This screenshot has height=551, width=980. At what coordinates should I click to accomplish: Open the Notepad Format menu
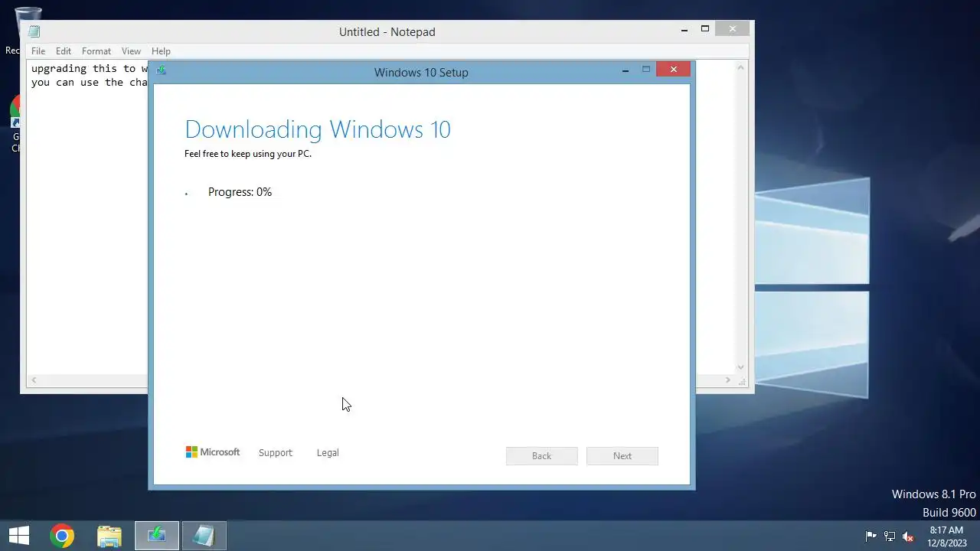coord(96,51)
